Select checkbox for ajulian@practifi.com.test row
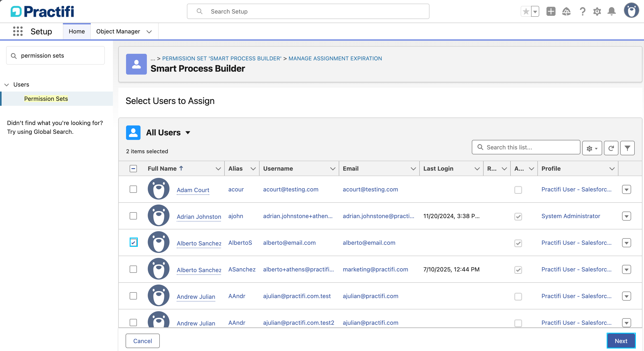644x351 pixels. coord(133,296)
